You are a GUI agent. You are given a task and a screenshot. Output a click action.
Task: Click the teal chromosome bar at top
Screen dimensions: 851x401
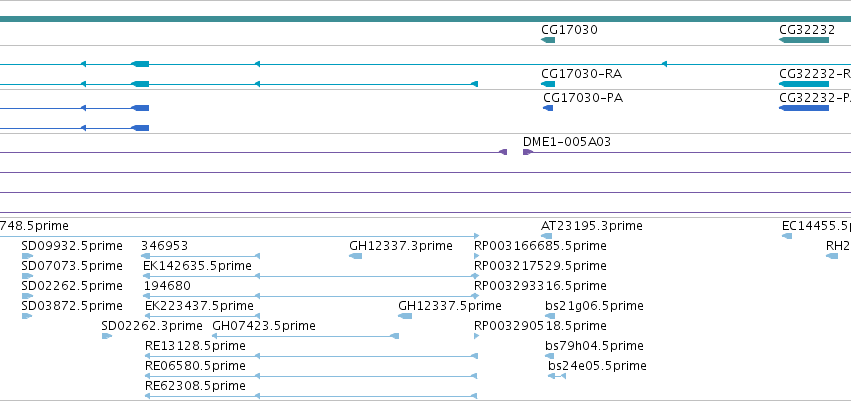tap(426, 19)
